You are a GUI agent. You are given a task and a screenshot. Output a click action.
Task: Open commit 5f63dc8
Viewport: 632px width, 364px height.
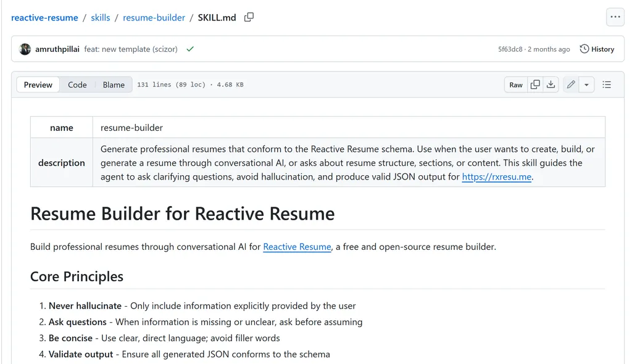[x=510, y=49]
